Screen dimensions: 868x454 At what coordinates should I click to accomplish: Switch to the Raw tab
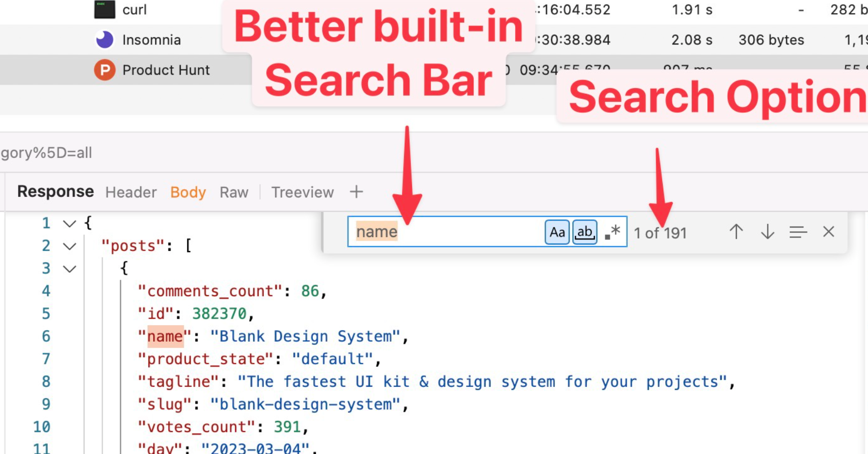pos(233,192)
